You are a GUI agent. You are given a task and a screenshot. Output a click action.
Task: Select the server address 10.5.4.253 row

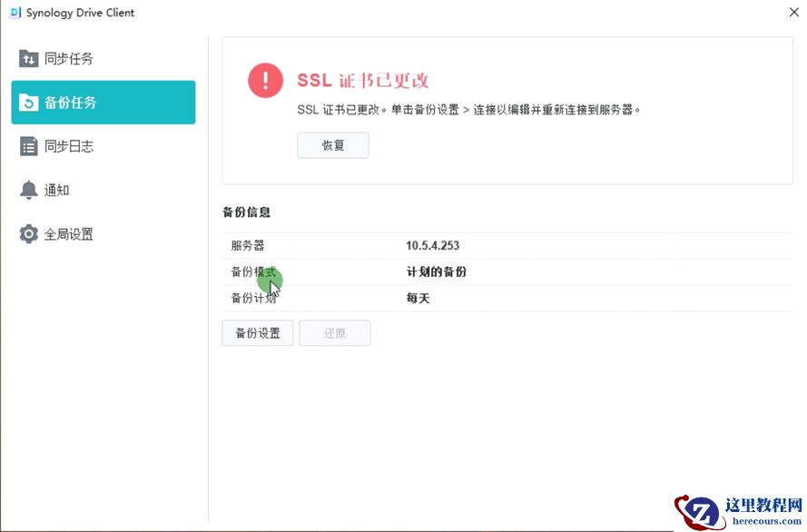[x=434, y=243]
